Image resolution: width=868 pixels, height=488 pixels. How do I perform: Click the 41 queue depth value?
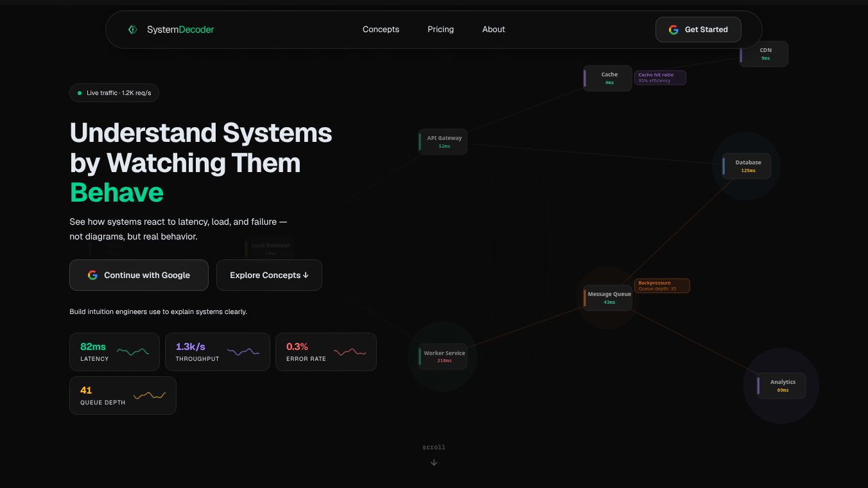pyautogui.click(x=86, y=390)
